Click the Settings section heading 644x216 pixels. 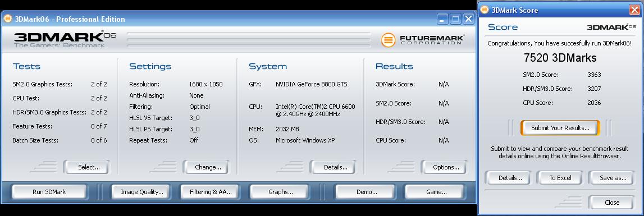click(150, 67)
